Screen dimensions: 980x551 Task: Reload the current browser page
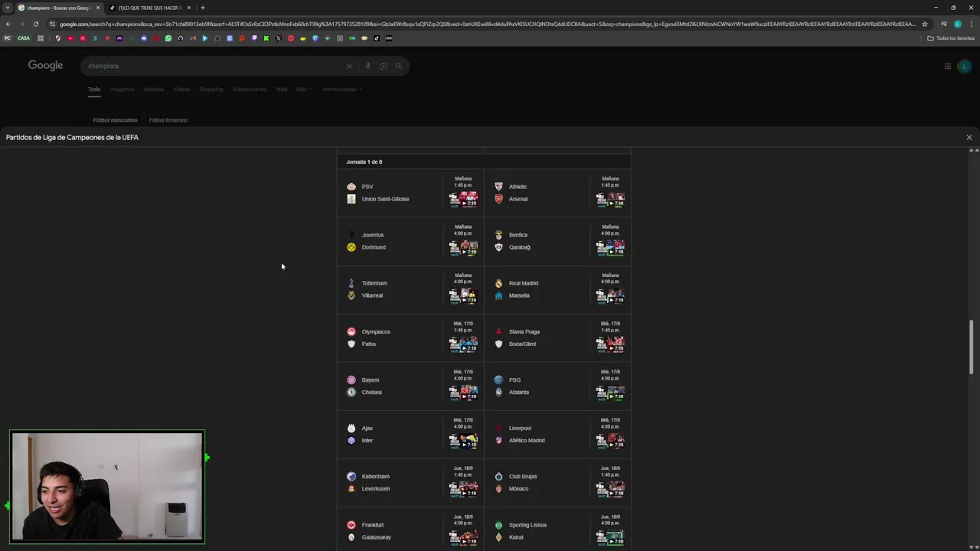(35, 24)
